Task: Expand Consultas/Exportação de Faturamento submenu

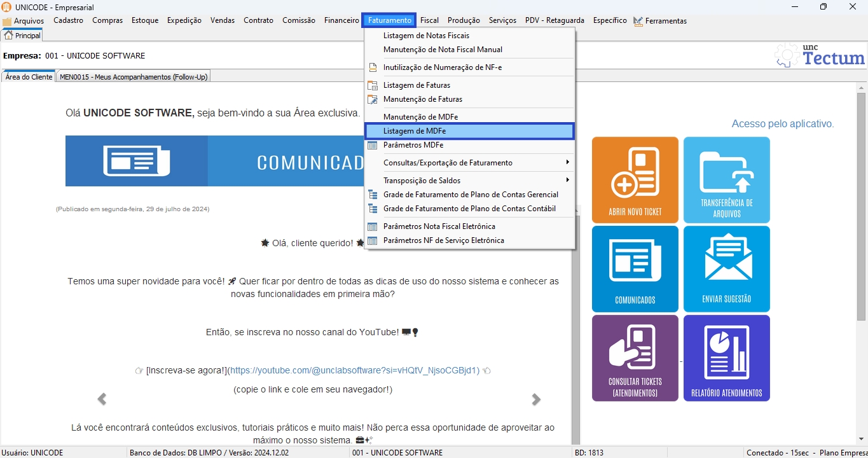Action: click(x=448, y=163)
